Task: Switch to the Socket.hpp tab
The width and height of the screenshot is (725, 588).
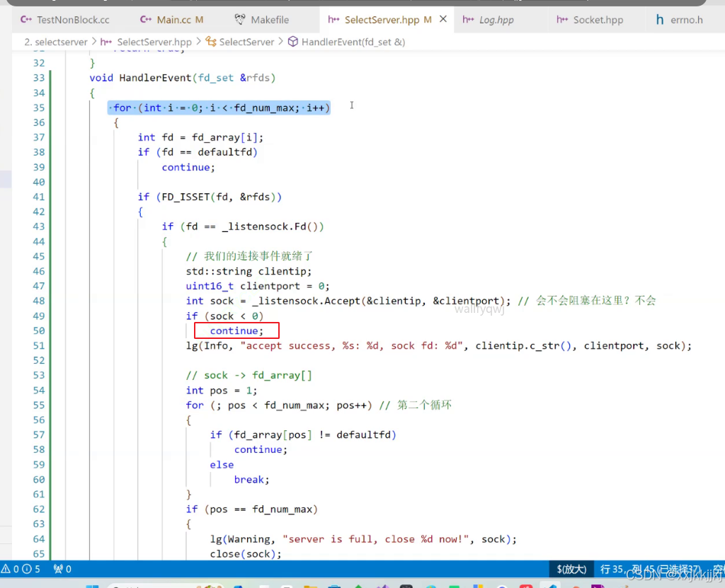Action: pos(590,20)
